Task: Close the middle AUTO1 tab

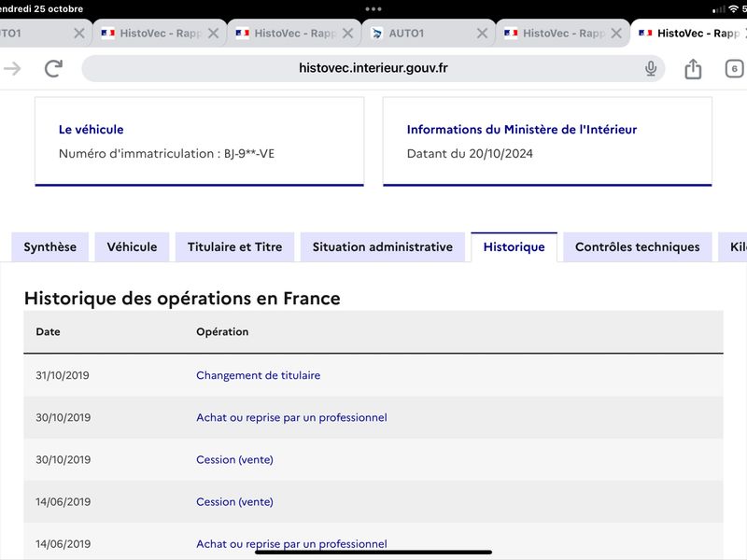Action: tap(482, 34)
